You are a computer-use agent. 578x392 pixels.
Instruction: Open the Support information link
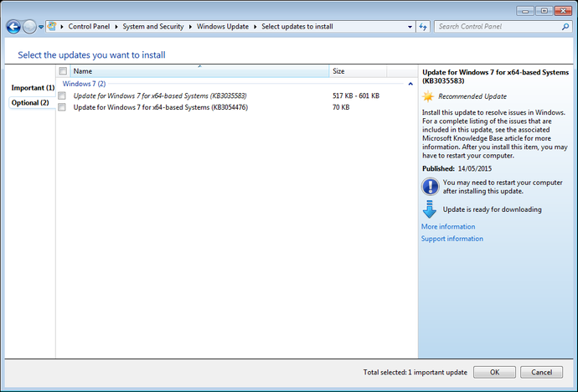pos(452,239)
